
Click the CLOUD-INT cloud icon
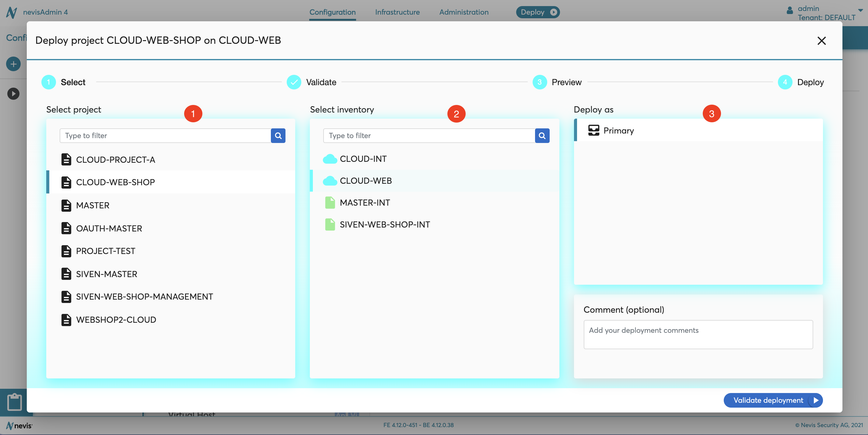point(330,159)
